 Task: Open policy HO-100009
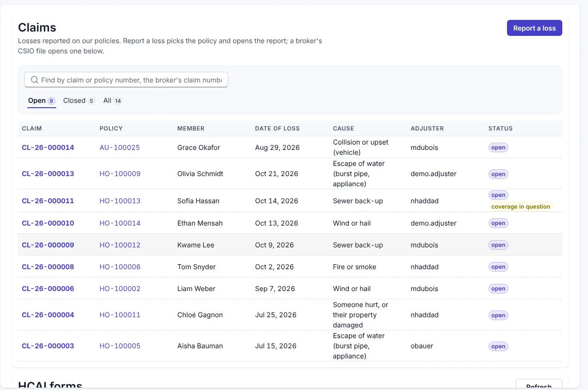(x=120, y=174)
